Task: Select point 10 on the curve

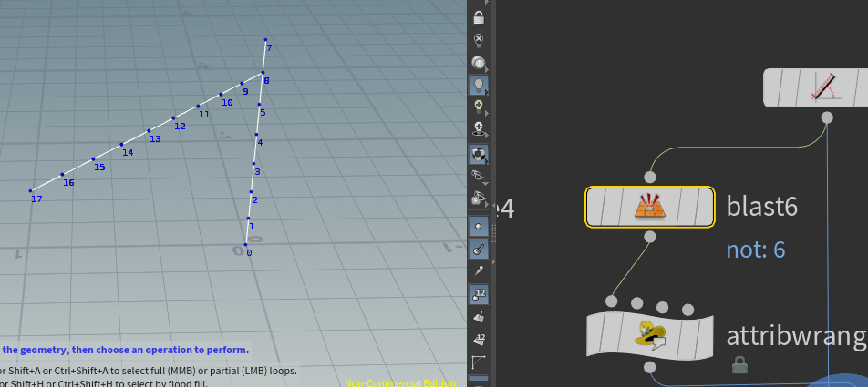Action: coord(221,94)
